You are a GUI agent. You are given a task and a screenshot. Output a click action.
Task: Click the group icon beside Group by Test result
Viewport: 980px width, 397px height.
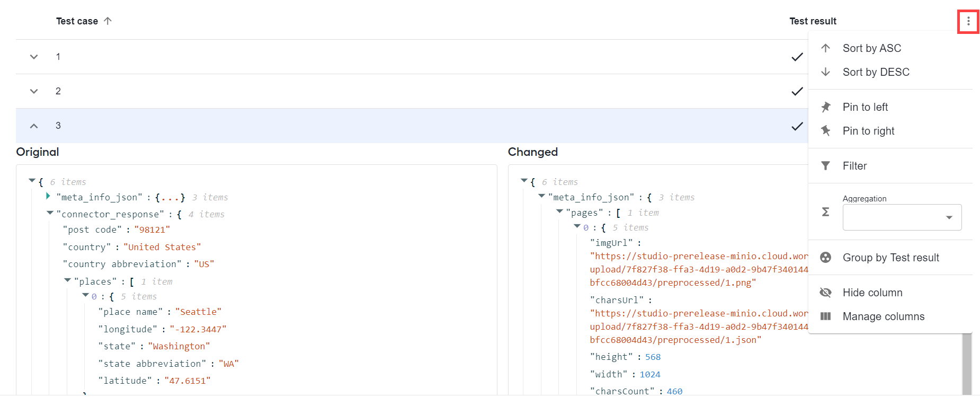825,258
